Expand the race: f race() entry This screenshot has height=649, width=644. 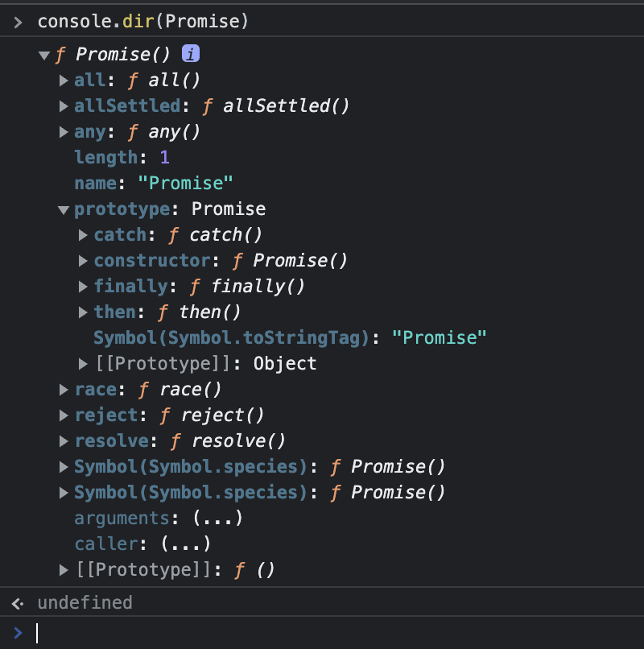click(x=64, y=390)
